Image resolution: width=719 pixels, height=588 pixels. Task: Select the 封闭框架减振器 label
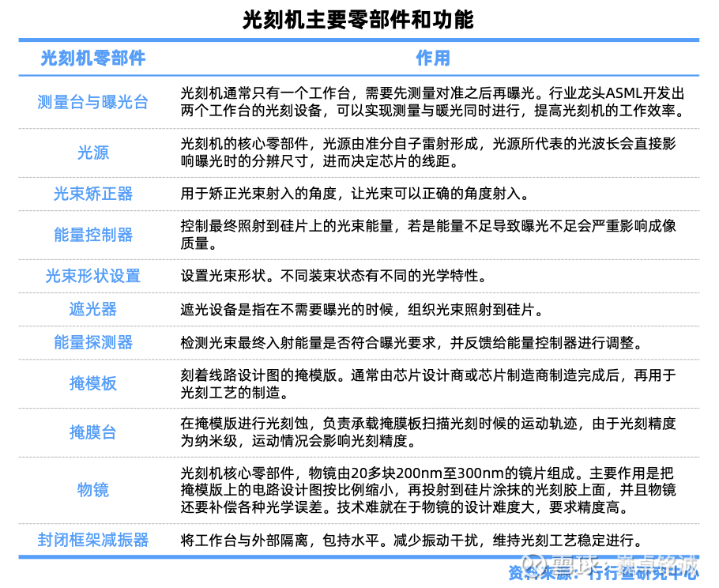(93, 540)
